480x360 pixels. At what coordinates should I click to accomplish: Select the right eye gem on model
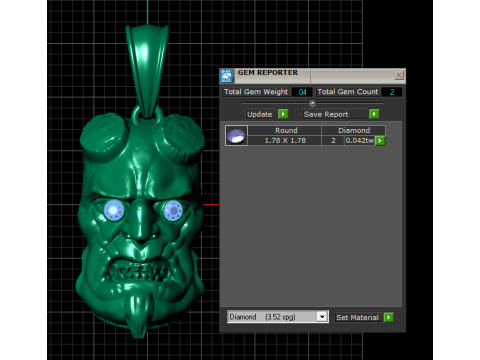173,210
